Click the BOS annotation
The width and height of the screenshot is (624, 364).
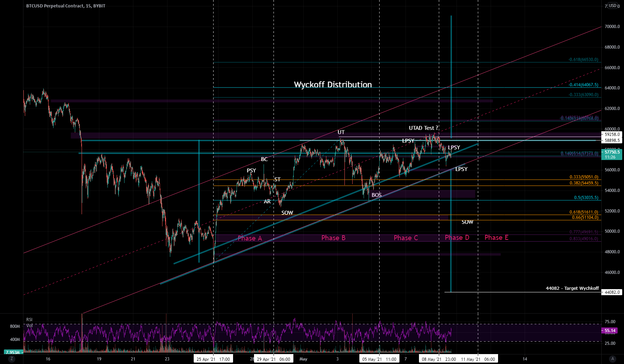(377, 195)
